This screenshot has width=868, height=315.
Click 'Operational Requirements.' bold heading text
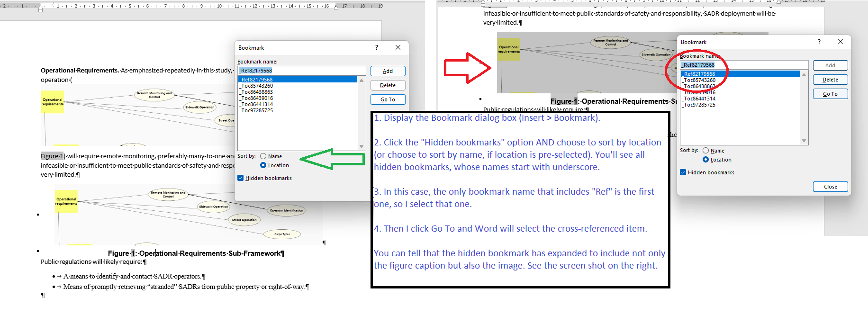80,70
